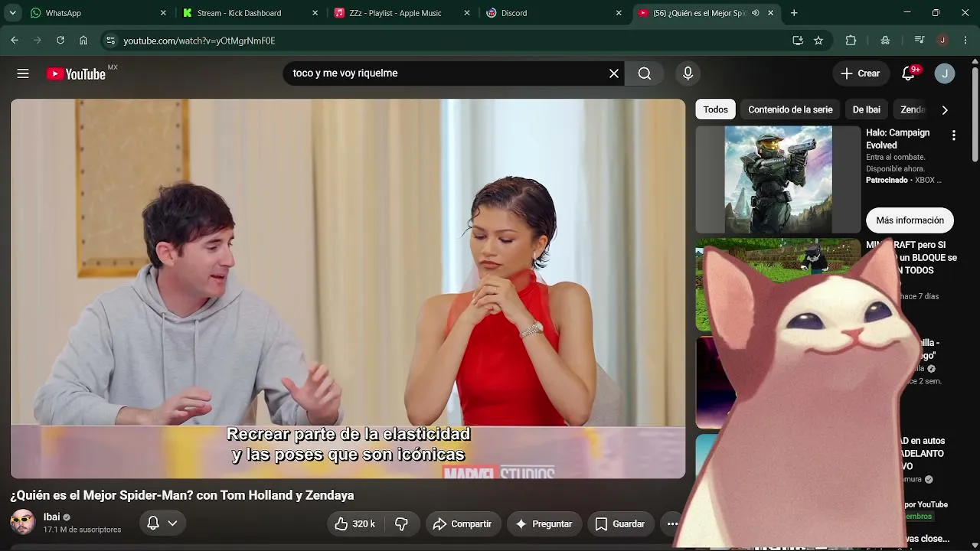This screenshot has height=551, width=980.
Task: Like the video with 320 k likes
Action: pos(356,524)
